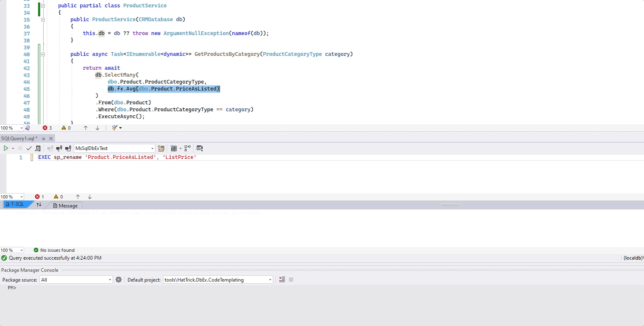644x326 pixels.
Task: Click the Parse query checkmark icon
Action: (29, 148)
